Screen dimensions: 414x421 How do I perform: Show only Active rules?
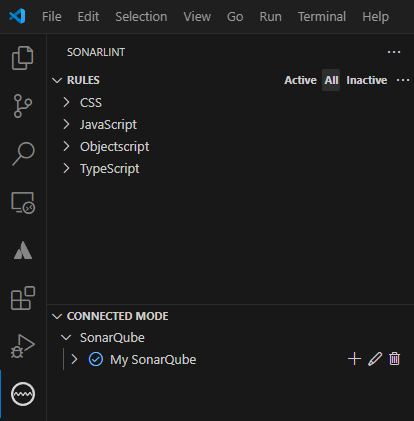tap(300, 80)
